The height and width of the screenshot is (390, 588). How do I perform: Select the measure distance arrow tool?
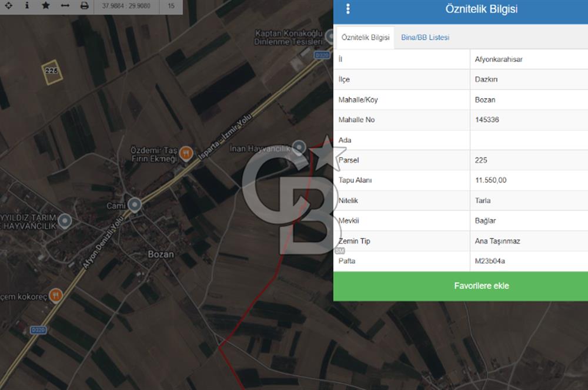pyautogui.click(x=65, y=6)
